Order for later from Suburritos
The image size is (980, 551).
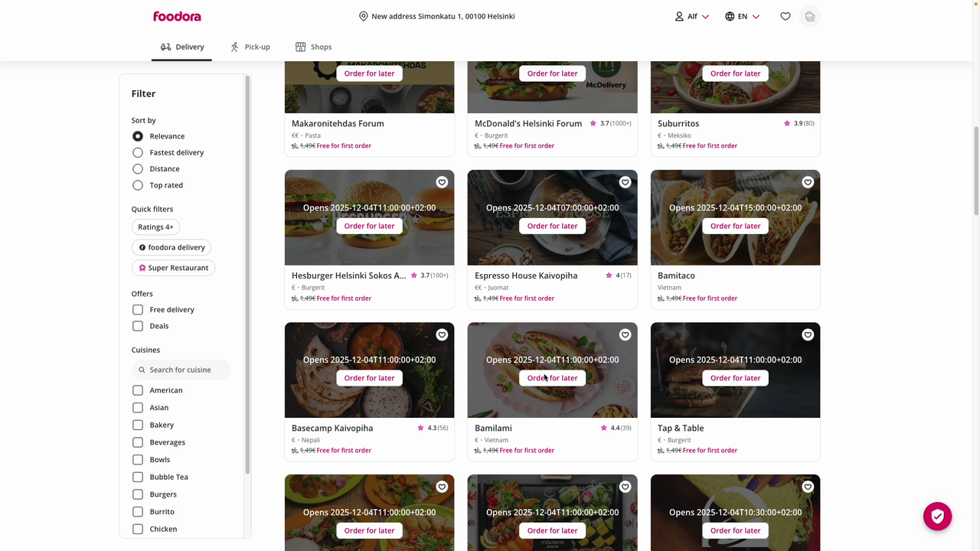[735, 73]
